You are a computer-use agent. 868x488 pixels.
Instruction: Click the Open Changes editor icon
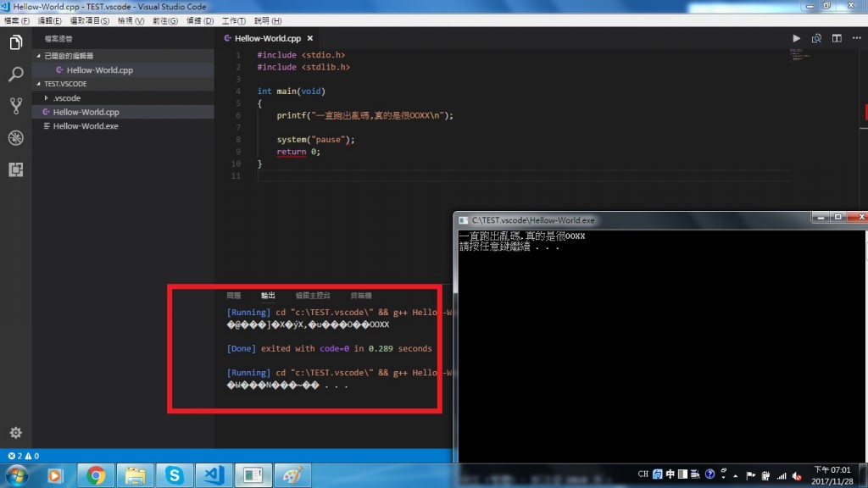(816, 38)
